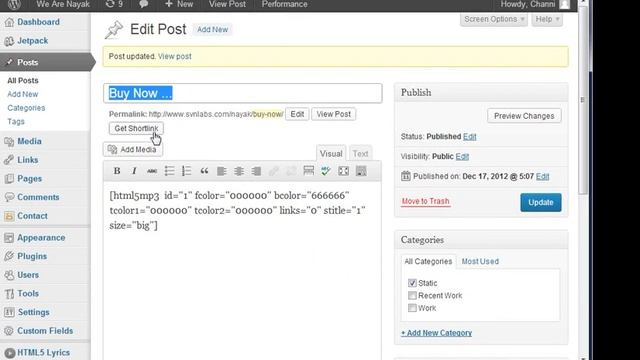Open Comments in the sidebar

click(38, 197)
